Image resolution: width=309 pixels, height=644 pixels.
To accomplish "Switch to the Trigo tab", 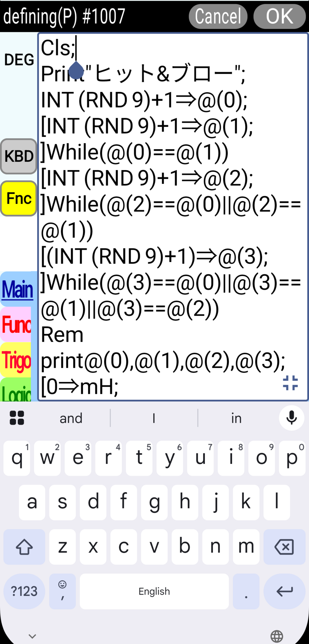I will point(17,360).
